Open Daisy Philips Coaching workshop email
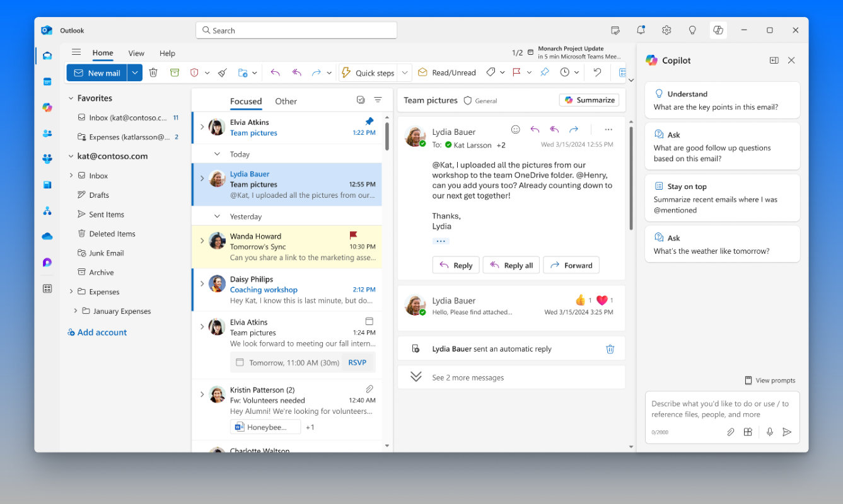 (287, 290)
